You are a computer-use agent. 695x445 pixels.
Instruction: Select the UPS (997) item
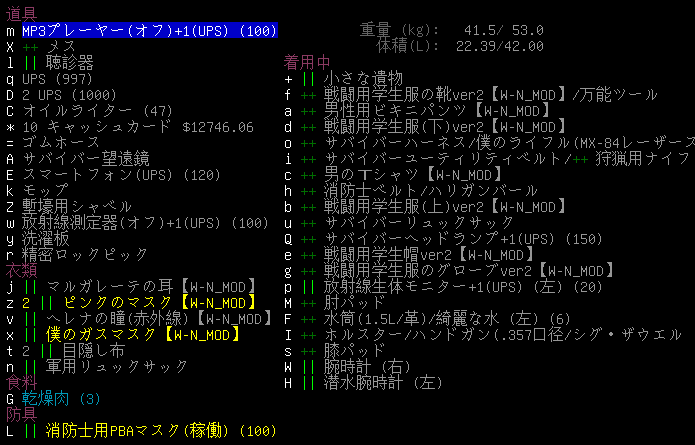62,79
